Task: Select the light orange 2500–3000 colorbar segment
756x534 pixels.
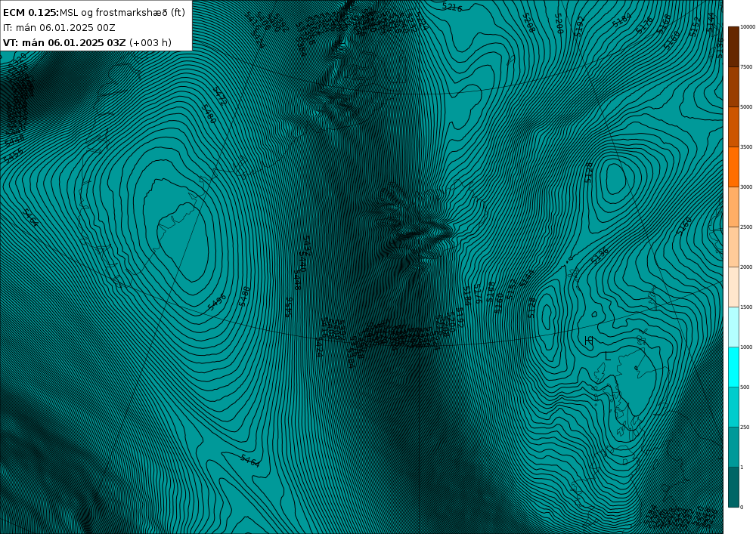Action: pyautogui.click(x=733, y=206)
